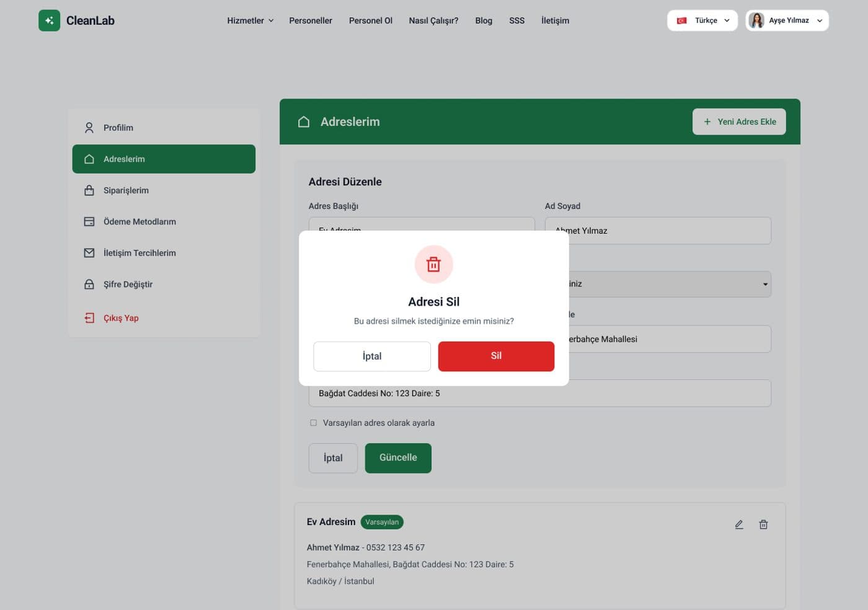Click the red trash icon in dialog
868x610 pixels.
click(434, 264)
